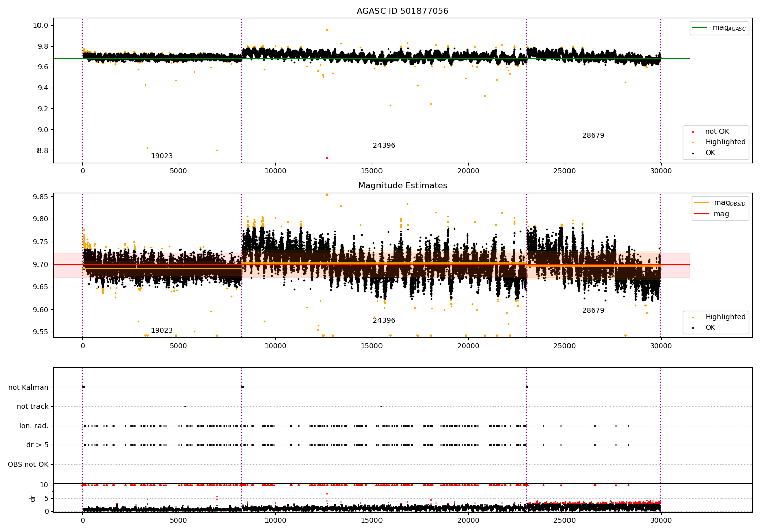
Task: Click the red dot marker beside 'not OK' legend
Action: pos(693,132)
